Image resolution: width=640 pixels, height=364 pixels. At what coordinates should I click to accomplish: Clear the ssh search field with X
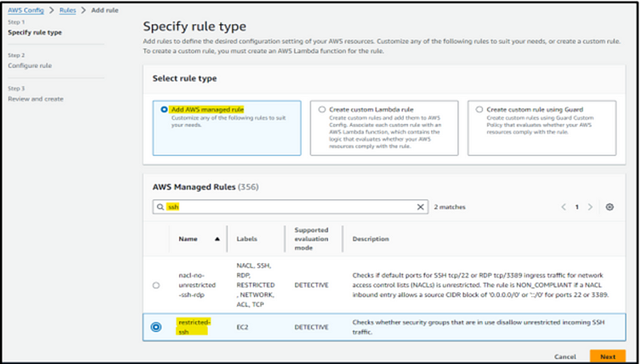click(x=420, y=207)
